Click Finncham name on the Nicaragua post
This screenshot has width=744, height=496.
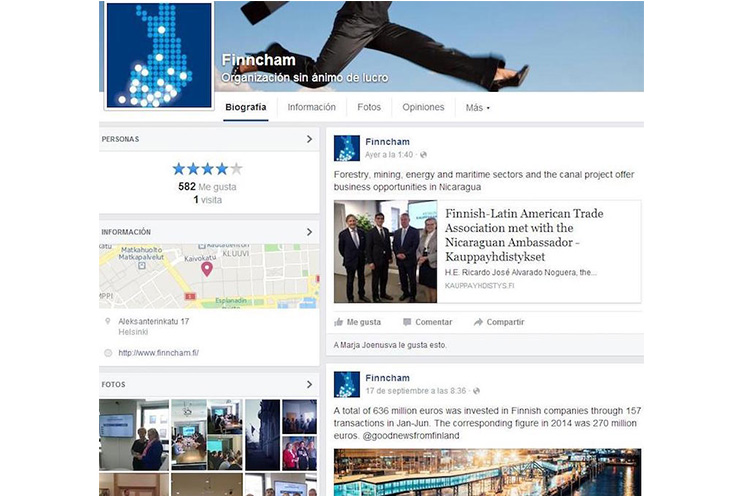click(387, 141)
